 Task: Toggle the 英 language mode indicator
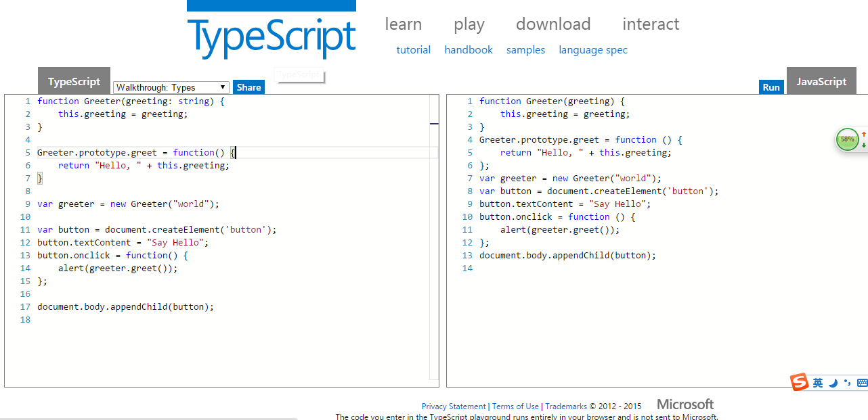tap(818, 383)
